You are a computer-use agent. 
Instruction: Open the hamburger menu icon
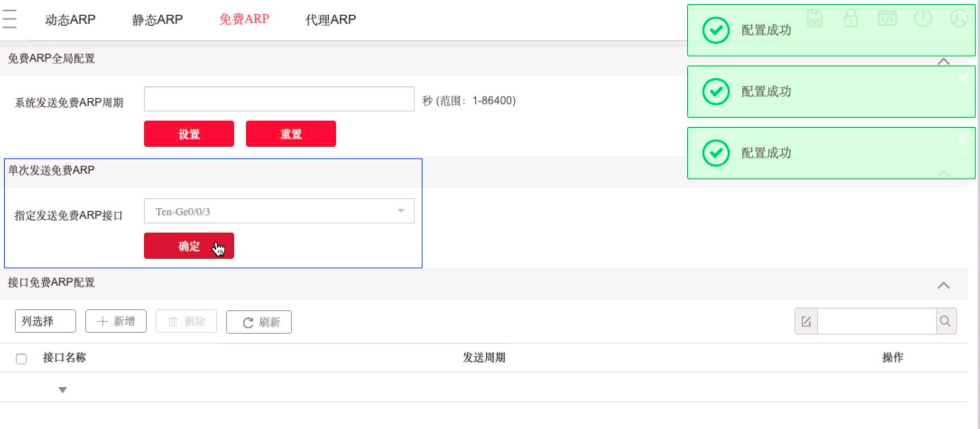pyautogui.click(x=9, y=19)
